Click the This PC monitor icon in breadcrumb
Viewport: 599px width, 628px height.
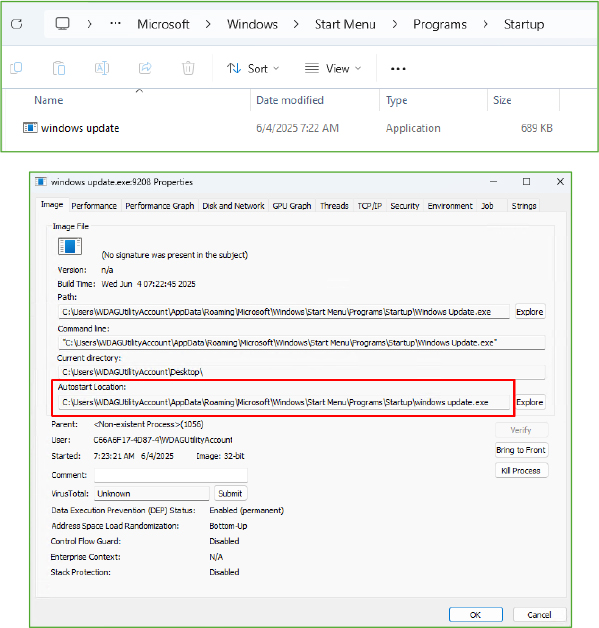62,24
